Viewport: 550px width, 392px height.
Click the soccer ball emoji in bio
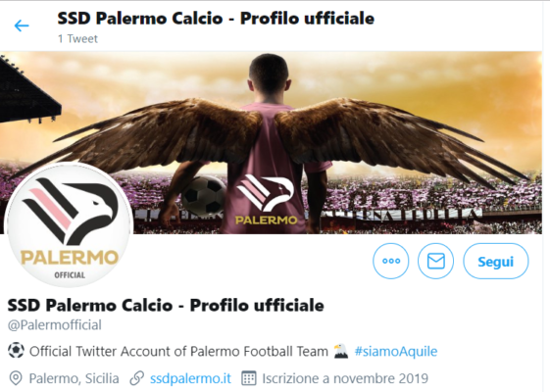click(x=16, y=350)
